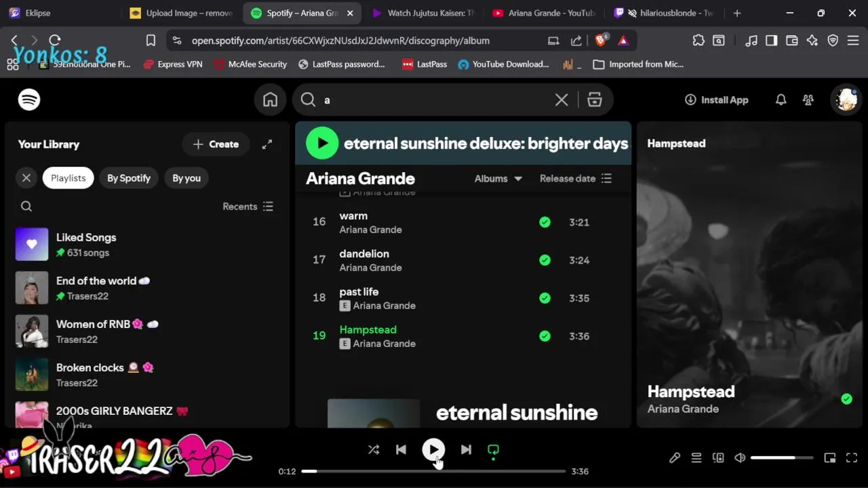
Task: Toggle saved checkmark for dandelion
Action: [545, 260]
